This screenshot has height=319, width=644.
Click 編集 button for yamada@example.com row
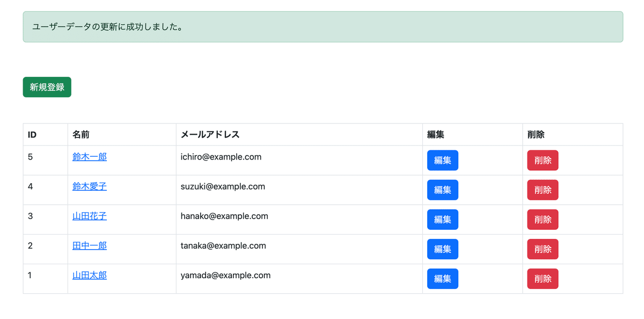point(443,278)
